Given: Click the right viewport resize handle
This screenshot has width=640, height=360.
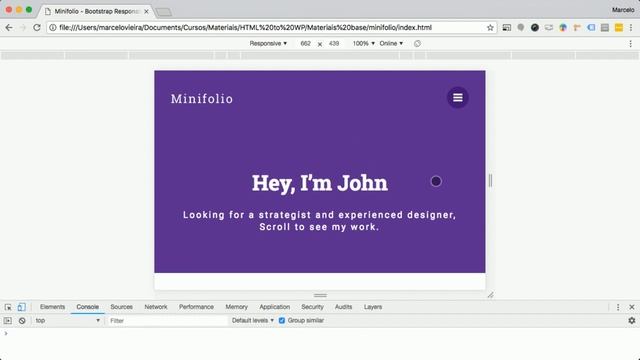Looking at the screenshot, I should coord(490,180).
